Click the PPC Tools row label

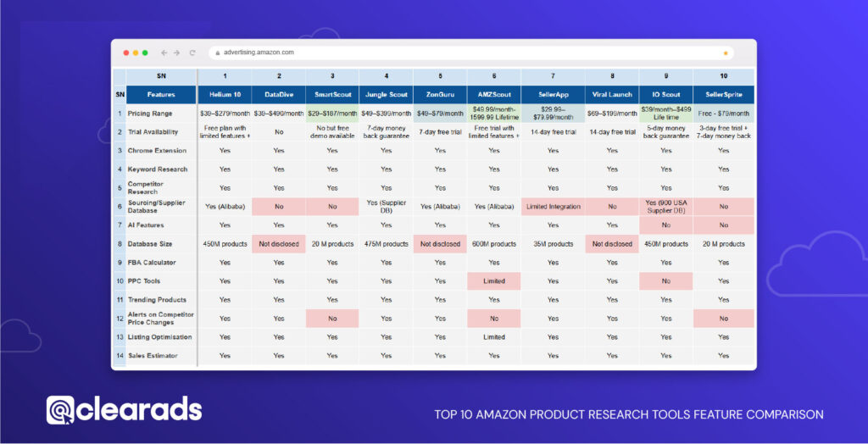[161, 281]
